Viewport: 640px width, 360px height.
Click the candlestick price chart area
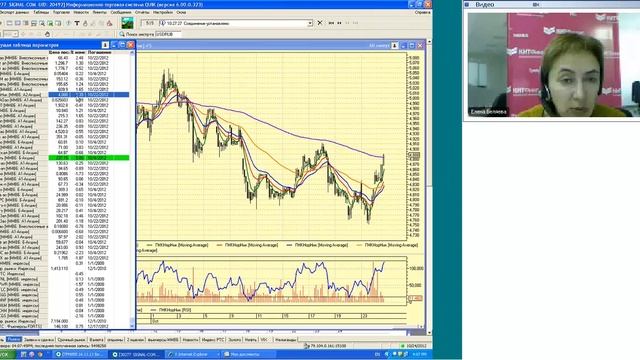(x=271, y=146)
